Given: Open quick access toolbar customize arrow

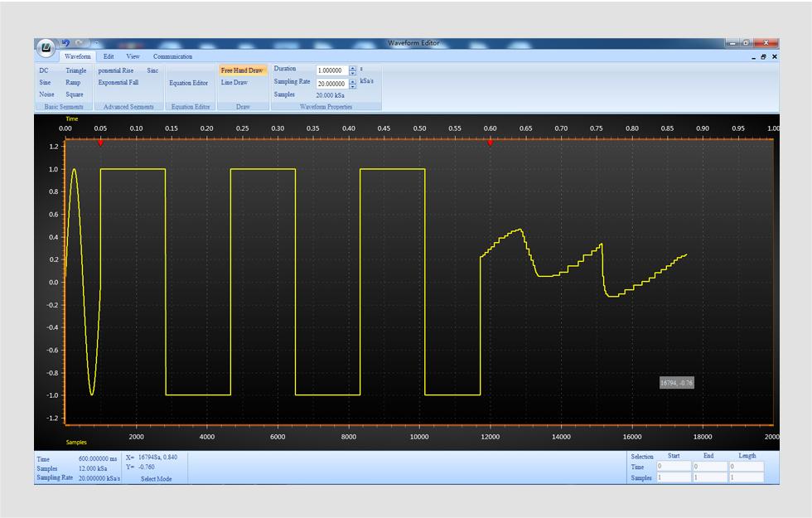Looking at the screenshot, I should [x=96, y=43].
